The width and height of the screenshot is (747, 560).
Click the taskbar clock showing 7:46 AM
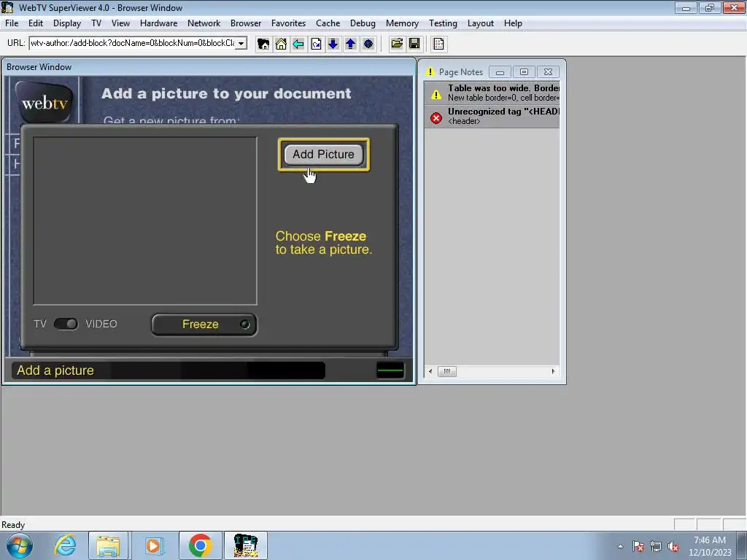click(710, 546)
